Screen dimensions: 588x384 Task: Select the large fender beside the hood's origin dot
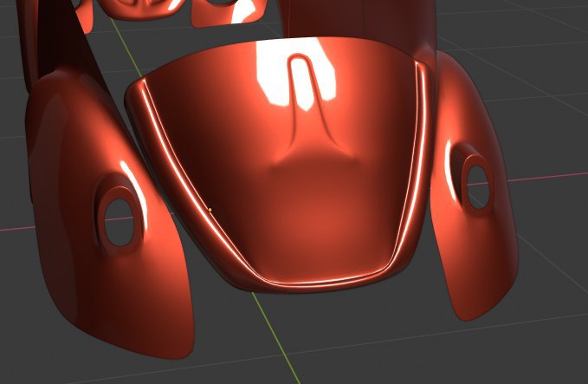(109, 214)
